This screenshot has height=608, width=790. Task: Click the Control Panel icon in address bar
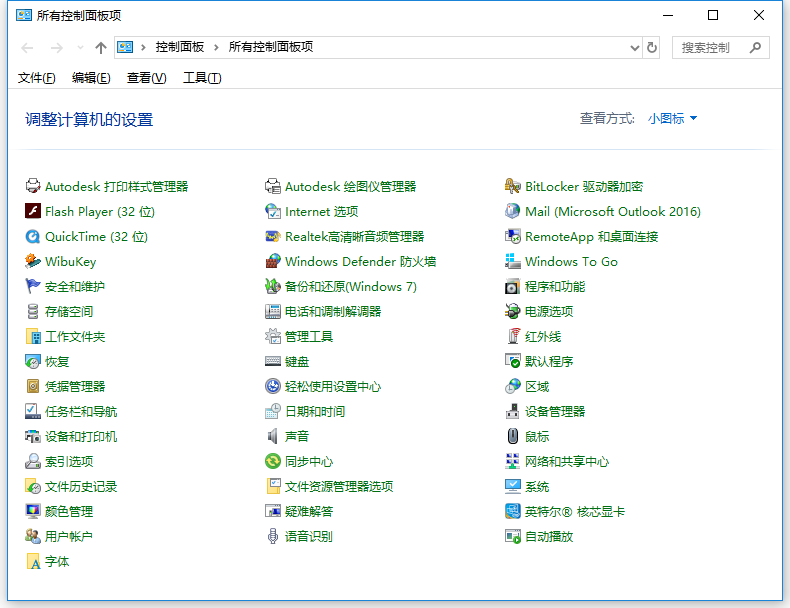pyautogui.click(x=125, y=47)
